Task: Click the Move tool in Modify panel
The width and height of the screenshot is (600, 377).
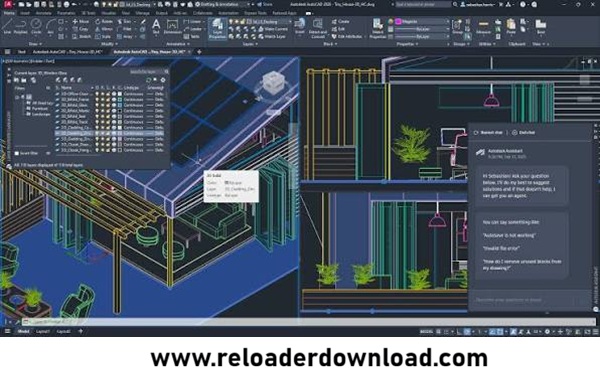Action: click(81, 22)
